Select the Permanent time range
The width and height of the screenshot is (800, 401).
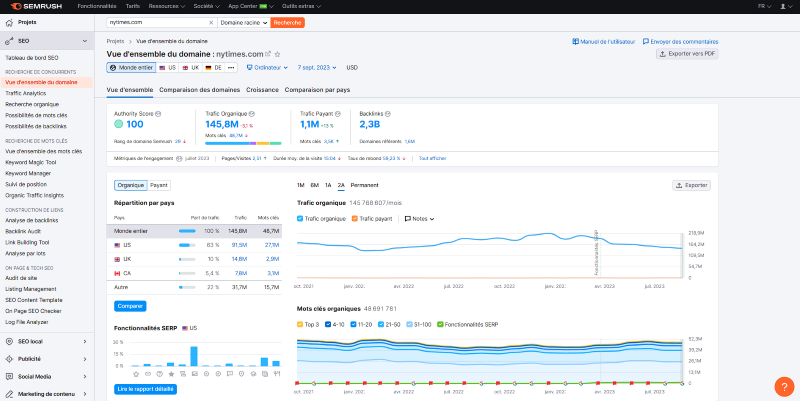(x=364, y=185)
